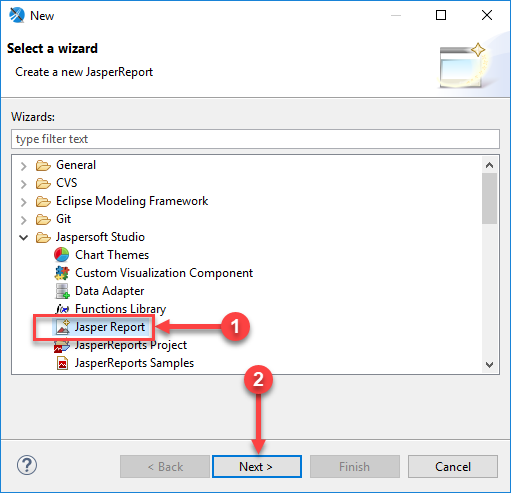Click the Data Adapter database icon

[x=62, y=291]
